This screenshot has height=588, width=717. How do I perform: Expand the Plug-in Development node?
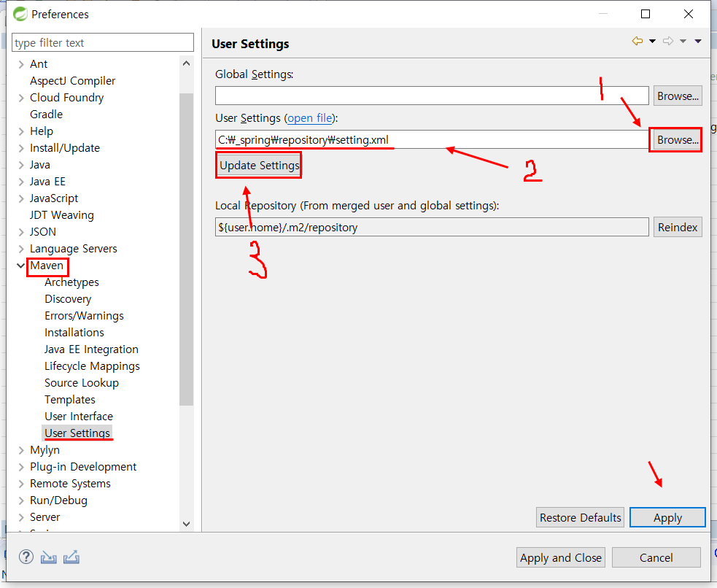pyautogui.click(x=21, y=468)
